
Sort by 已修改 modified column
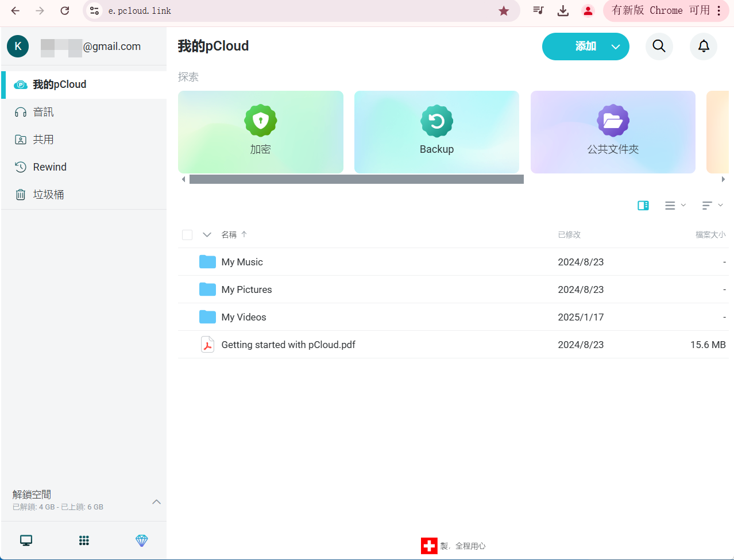[569, 234]
